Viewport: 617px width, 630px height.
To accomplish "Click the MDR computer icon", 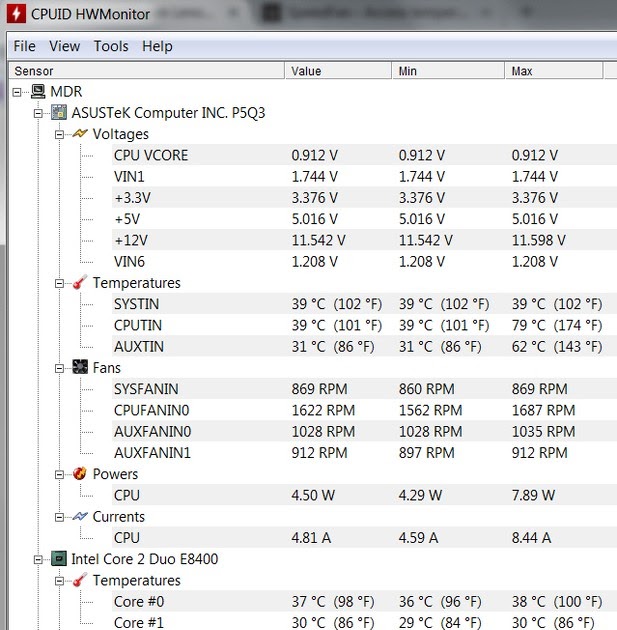I will (x=38, y=91).
